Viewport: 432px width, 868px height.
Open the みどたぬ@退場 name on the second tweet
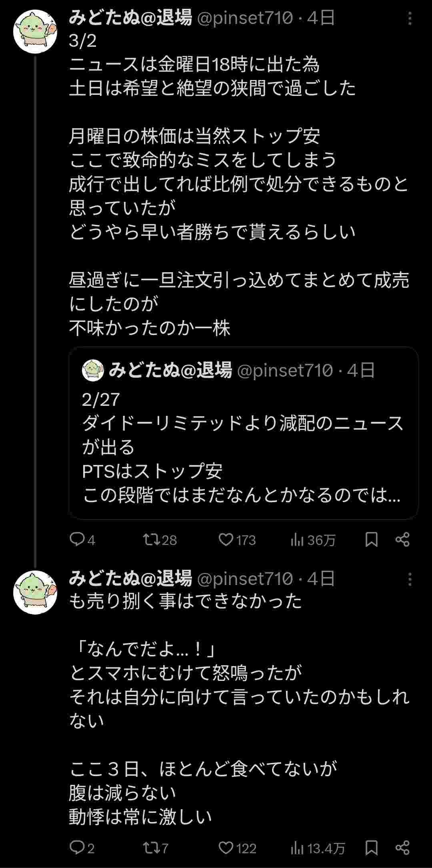click(x=130, y=579)
